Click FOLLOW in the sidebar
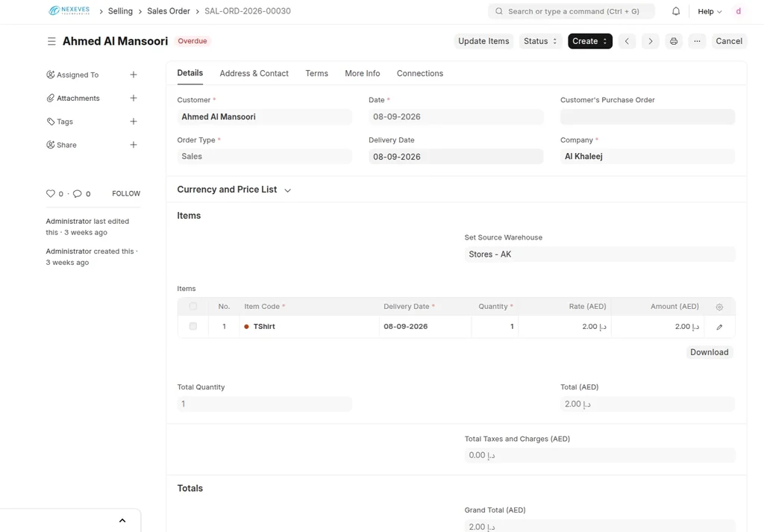 pos(126,193)
